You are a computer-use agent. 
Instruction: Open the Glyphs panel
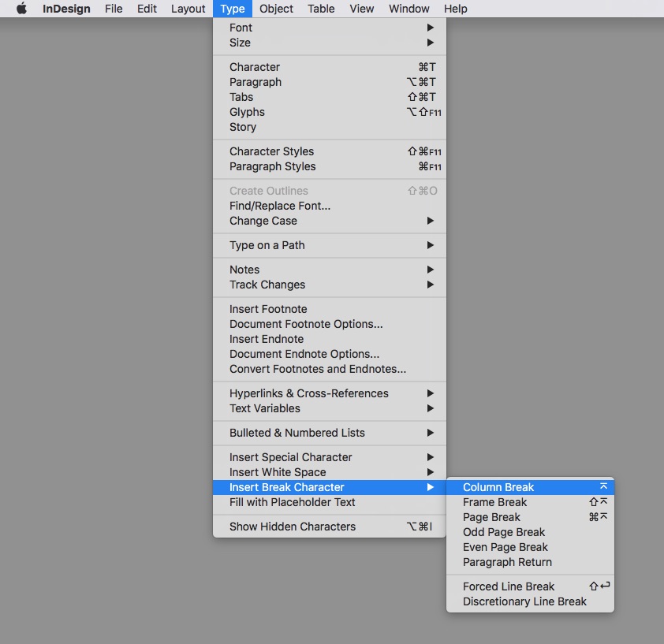247,112
